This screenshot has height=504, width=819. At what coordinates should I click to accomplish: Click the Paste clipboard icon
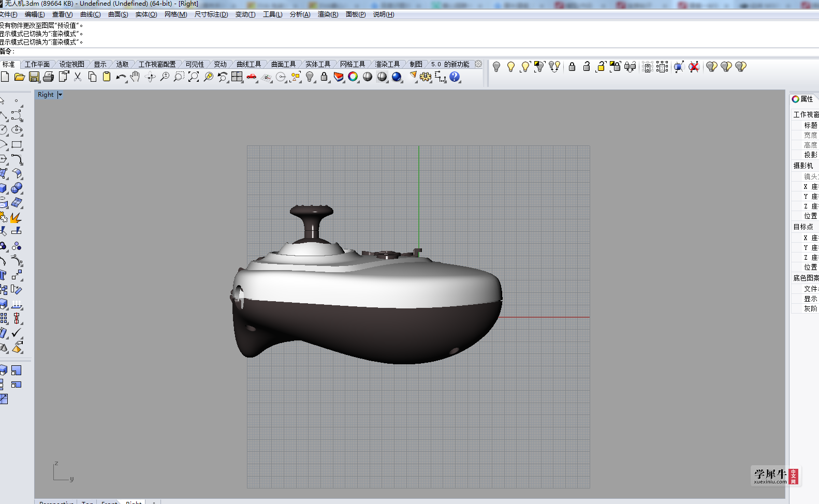pos(107,77)
